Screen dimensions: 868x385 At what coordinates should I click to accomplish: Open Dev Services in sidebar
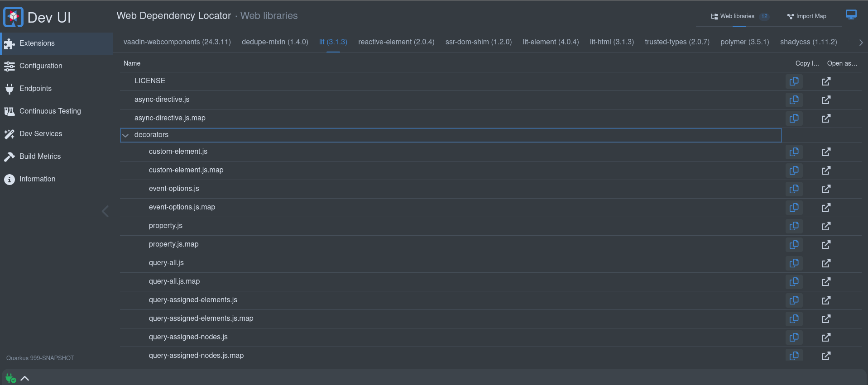[x=41, y=134]
